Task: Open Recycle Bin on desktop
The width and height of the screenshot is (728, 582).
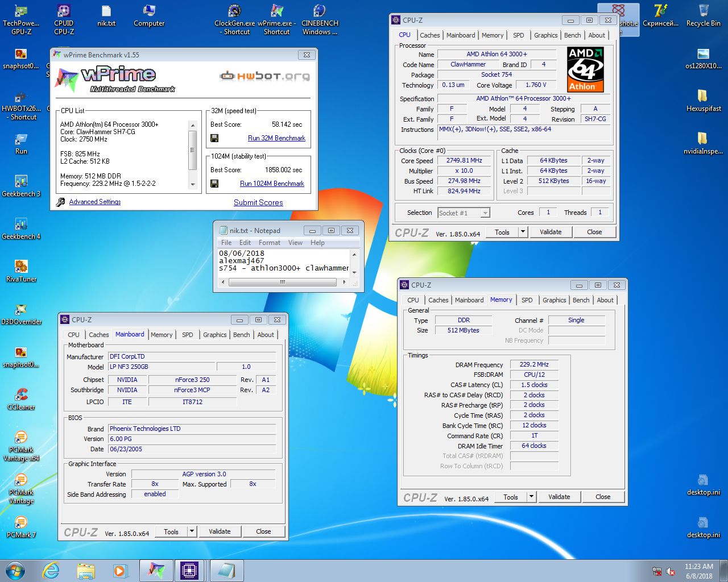Action: 704,16
